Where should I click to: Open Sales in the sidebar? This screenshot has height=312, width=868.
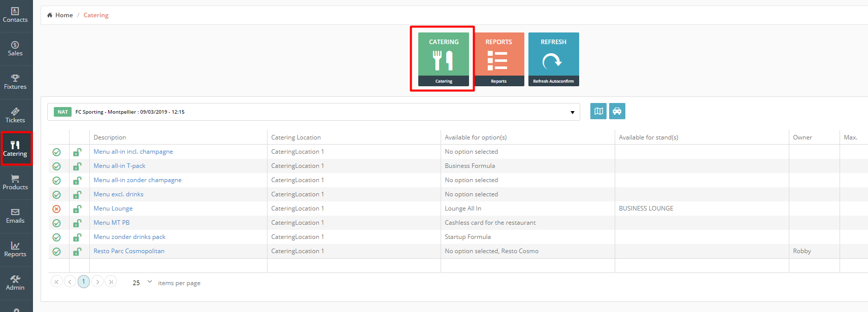tap(15, 49)
